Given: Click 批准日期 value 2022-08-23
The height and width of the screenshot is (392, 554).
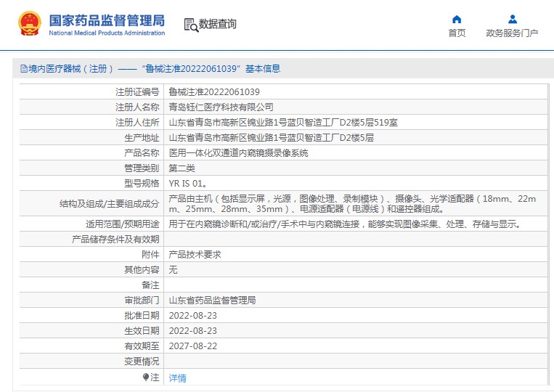Looking at the screenshot, I should click(x=193, y=316).
